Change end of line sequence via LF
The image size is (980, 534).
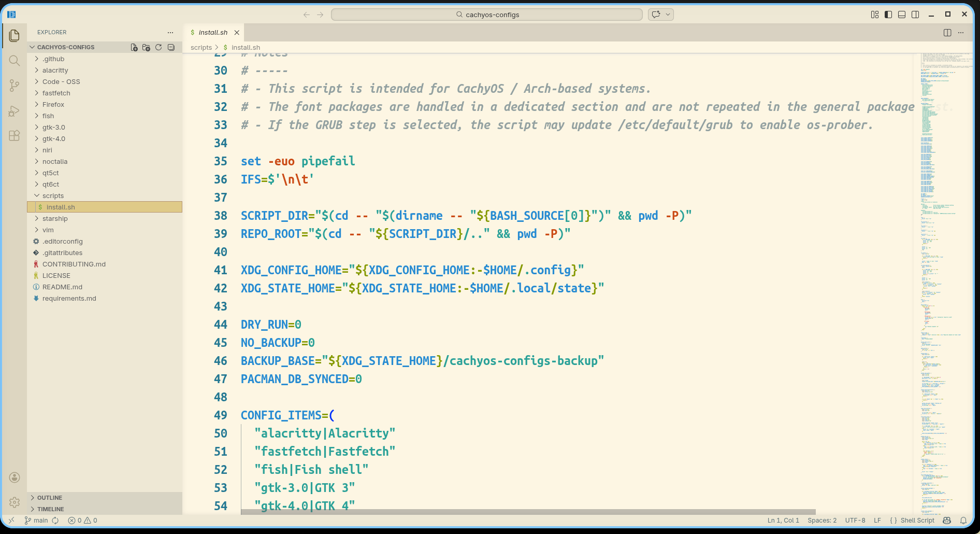click(x=877, y=521)
